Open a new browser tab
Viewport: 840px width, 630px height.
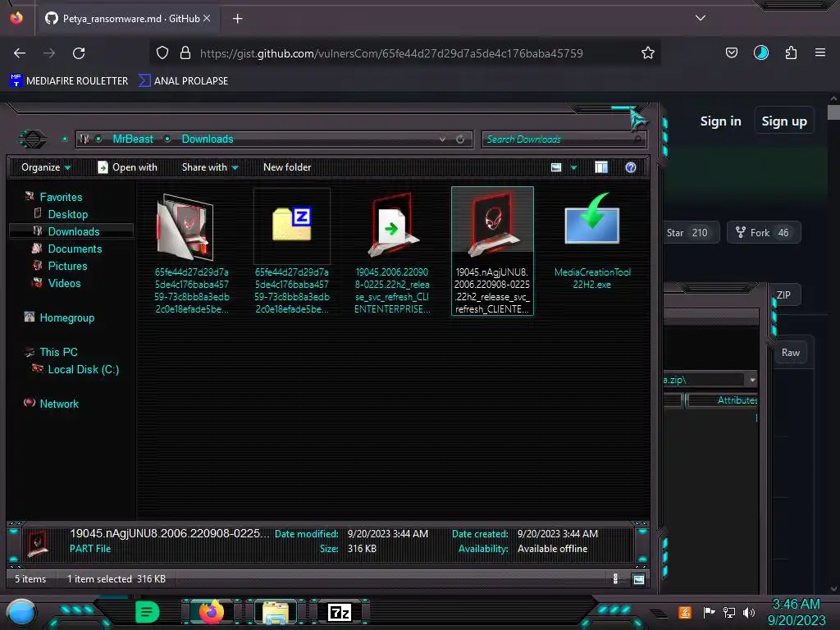[237, 19]
